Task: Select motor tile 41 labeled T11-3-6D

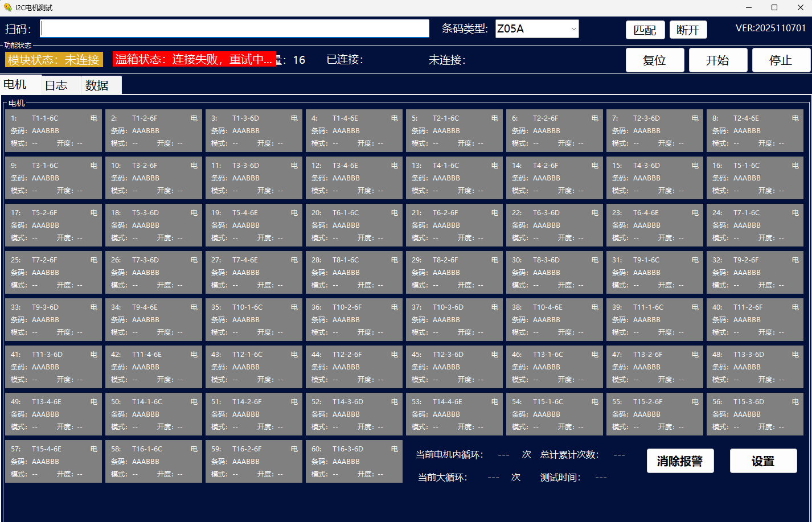Action: [x=53, y=367]
